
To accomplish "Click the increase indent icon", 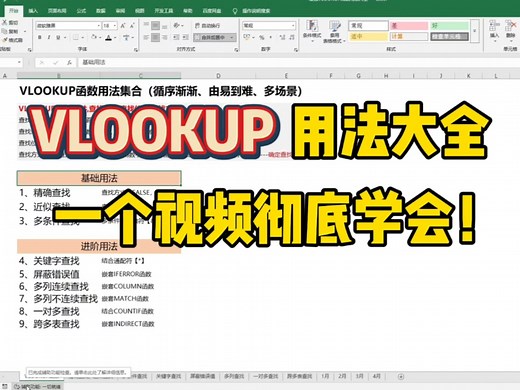I will pyautogui.click(x=186, y=37).
